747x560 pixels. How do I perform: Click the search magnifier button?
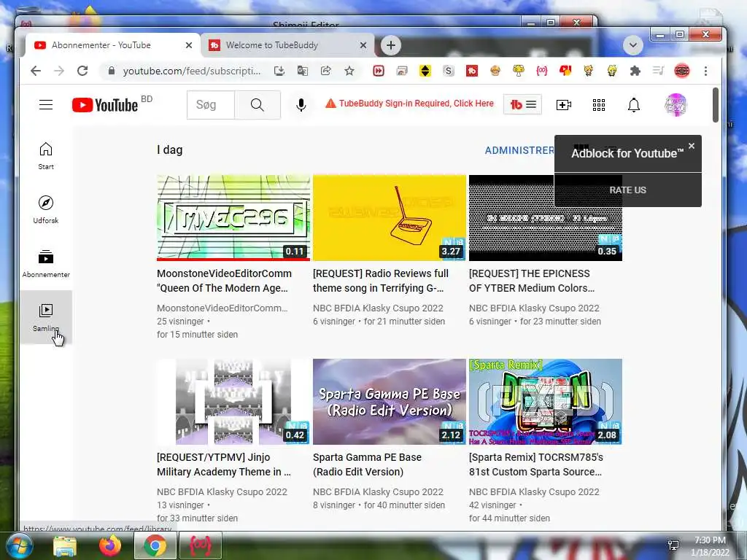[258, 105]
